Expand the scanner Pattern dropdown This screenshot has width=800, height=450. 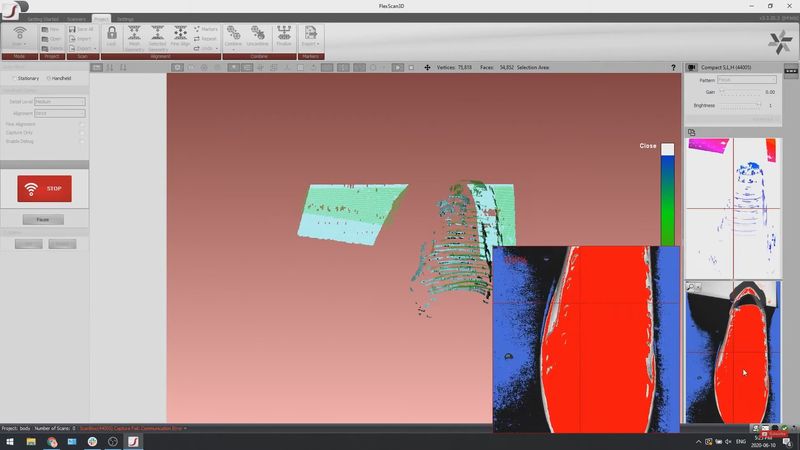[747, 79]
